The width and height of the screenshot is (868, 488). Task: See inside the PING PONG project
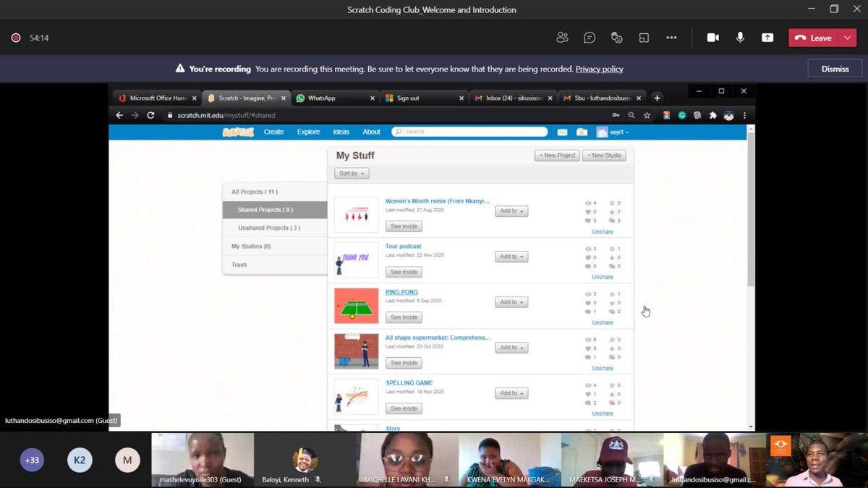(x=404, y=317)
